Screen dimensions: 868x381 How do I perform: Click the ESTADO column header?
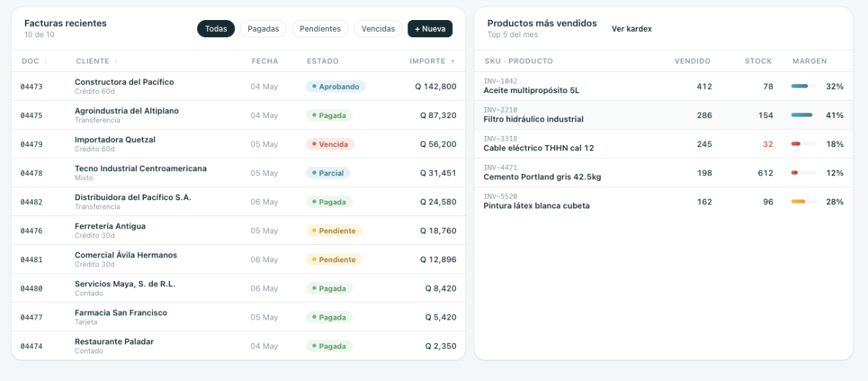(x=323, y=61)
